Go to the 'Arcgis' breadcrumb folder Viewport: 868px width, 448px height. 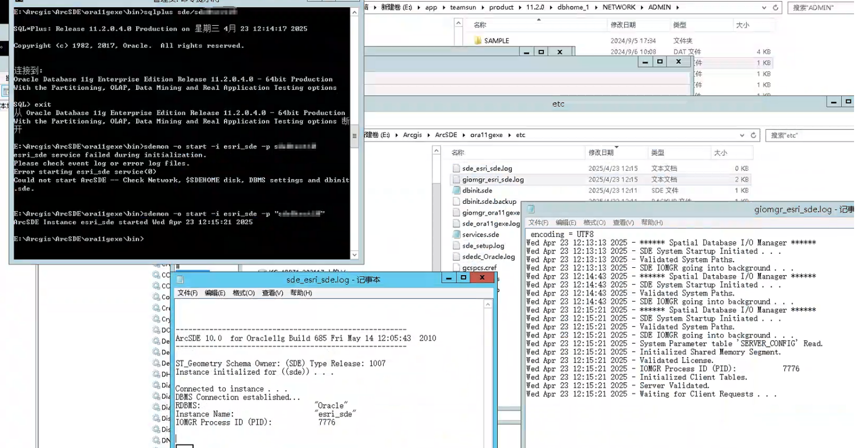tap(412, 135)
